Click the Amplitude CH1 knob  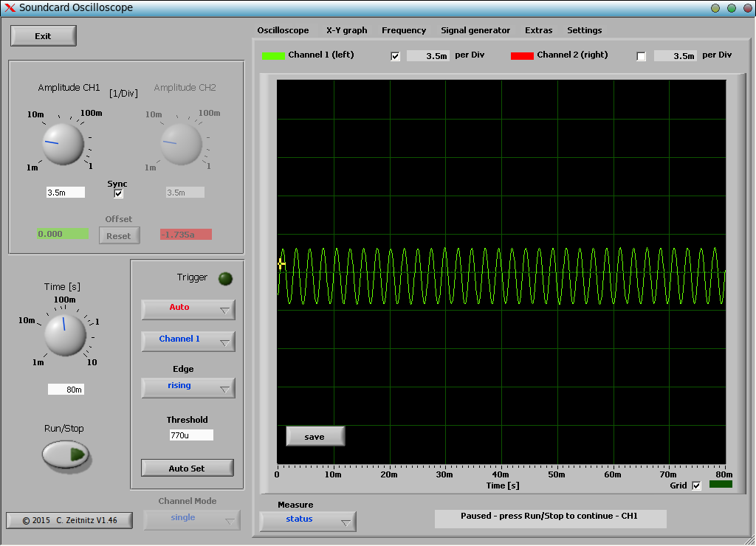coord(63,144)
